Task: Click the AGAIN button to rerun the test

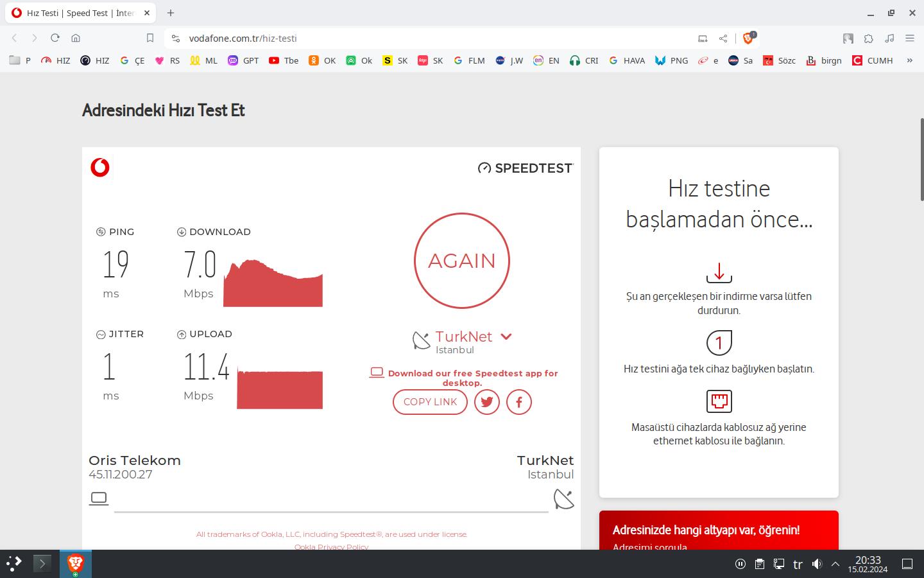Action: pos(462,261)
